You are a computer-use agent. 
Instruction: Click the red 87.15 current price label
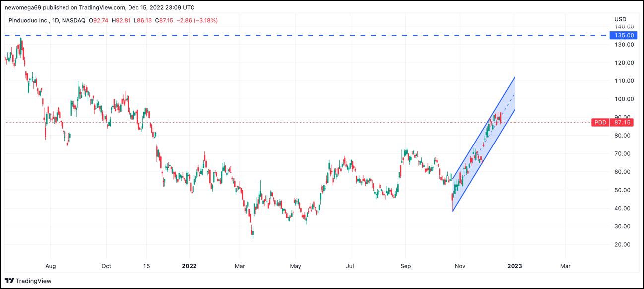pyautogui.click(x=624, y=122)
